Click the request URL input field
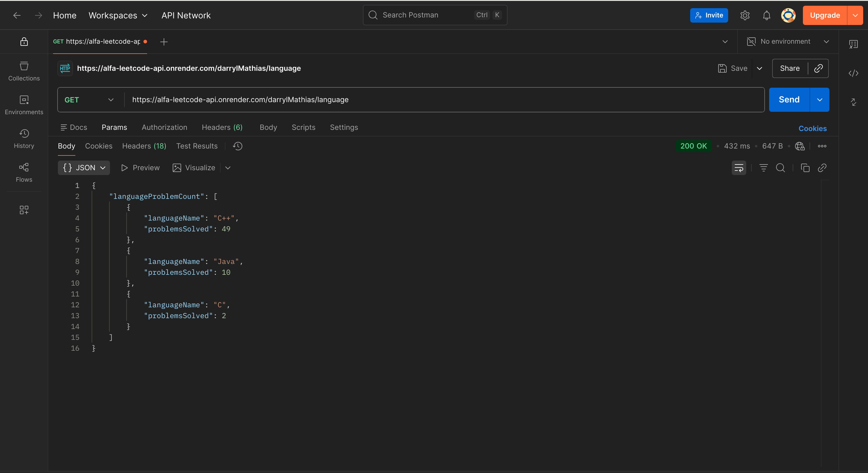Image resolution: width=868 pixels, height=473 pixels. (x=438, y=100)
